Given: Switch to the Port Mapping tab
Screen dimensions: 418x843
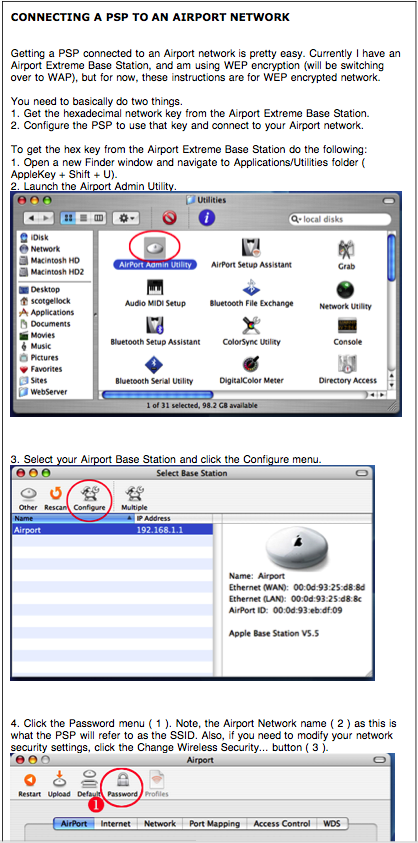Looking at the screenshot, I should [x=215, y=824].
